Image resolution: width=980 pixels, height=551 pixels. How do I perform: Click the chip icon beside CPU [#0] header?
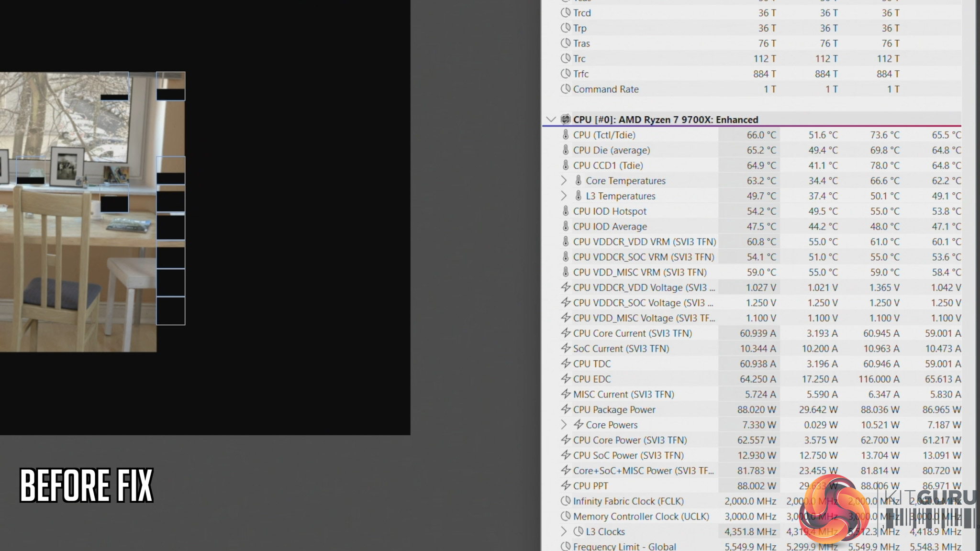point(566,120)
